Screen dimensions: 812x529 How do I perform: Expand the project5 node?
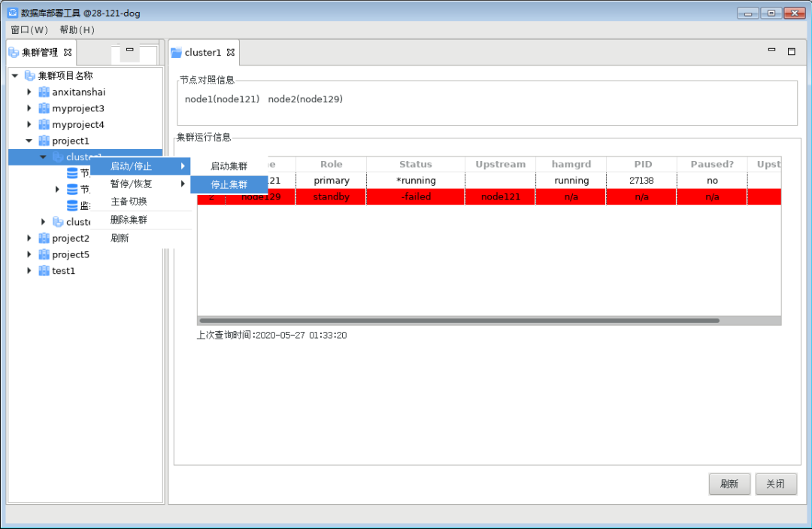pyautogui.click(x=29, y=254)
